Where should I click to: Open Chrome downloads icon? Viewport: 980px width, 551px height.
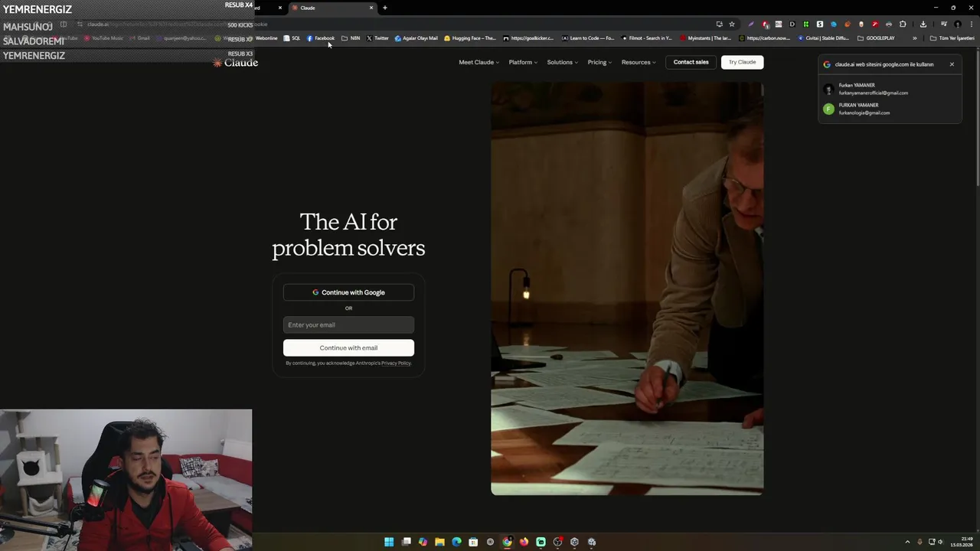pos(923,24)
